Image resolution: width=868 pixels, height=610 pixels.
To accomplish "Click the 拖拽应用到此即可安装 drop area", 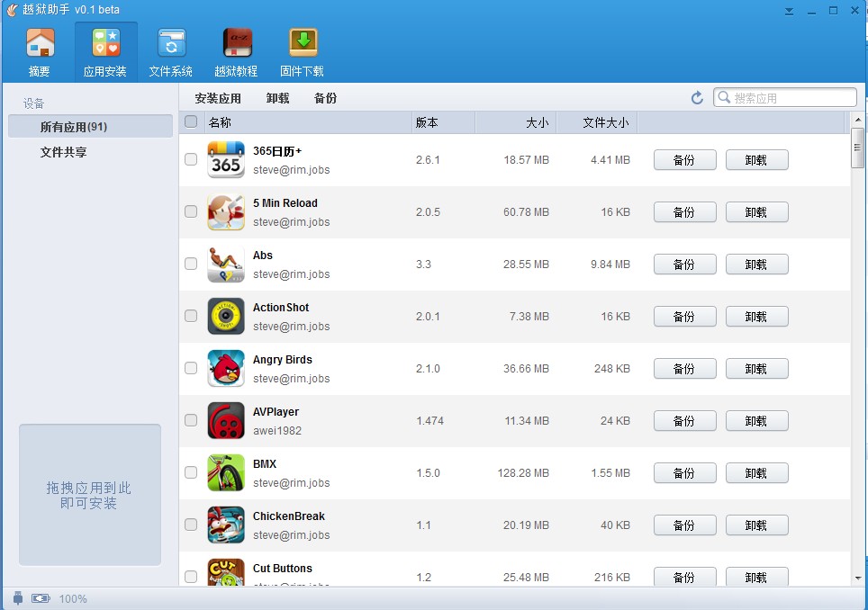I will click(x=90, y=495).
